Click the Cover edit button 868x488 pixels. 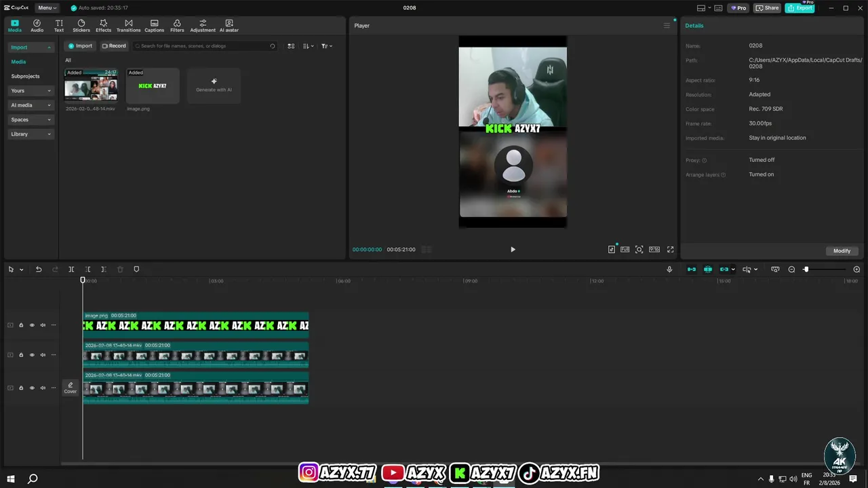[71, 388]
